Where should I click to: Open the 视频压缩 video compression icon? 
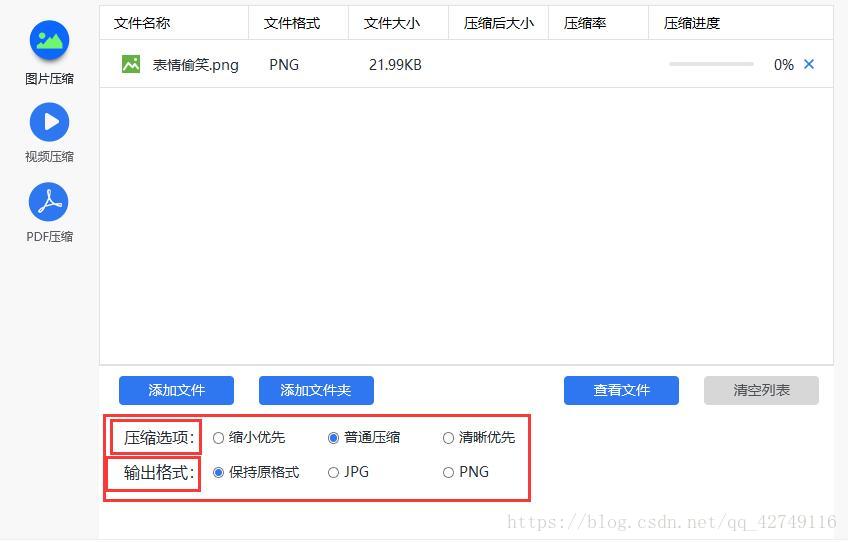pyautogui.click(x=49, y=122)
